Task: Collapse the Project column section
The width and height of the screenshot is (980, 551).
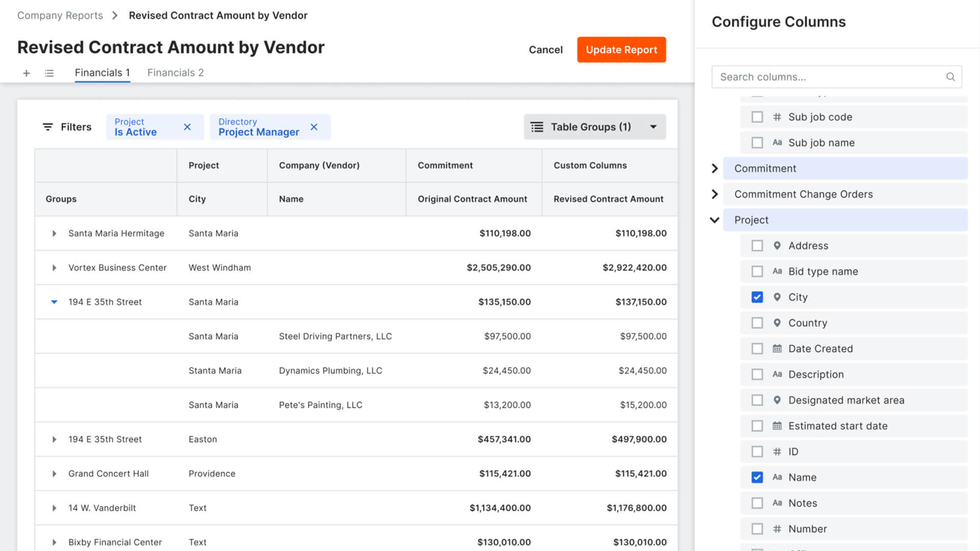Action: (x=715, y=220)
